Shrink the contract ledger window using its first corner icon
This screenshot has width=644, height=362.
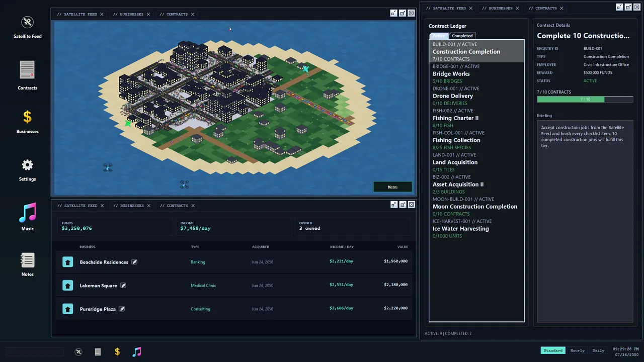(x=619, y=7)
